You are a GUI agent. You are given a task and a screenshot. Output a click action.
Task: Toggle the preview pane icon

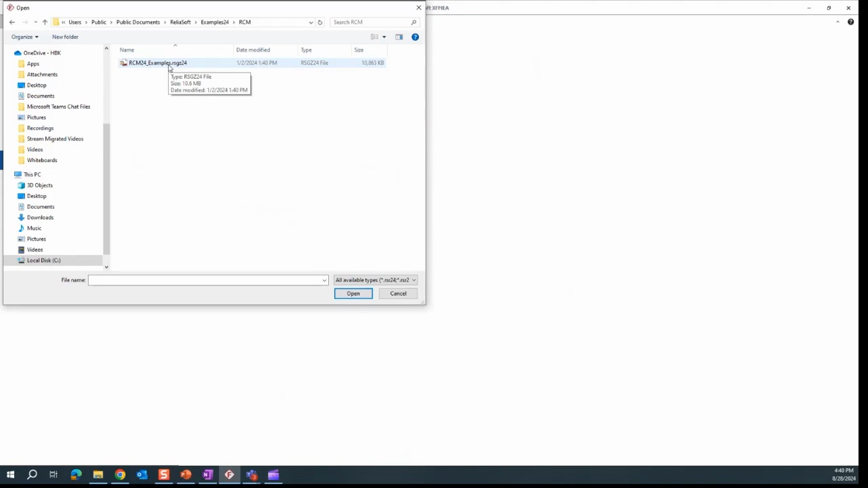click(399, 37)
